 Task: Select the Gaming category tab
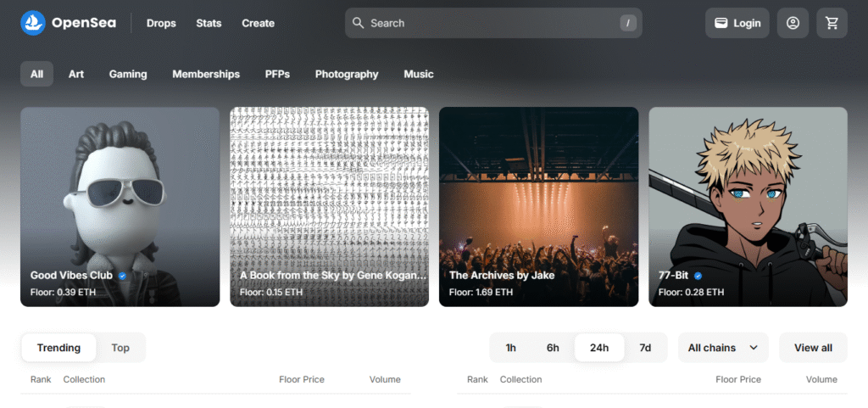(x=128, y=74)
